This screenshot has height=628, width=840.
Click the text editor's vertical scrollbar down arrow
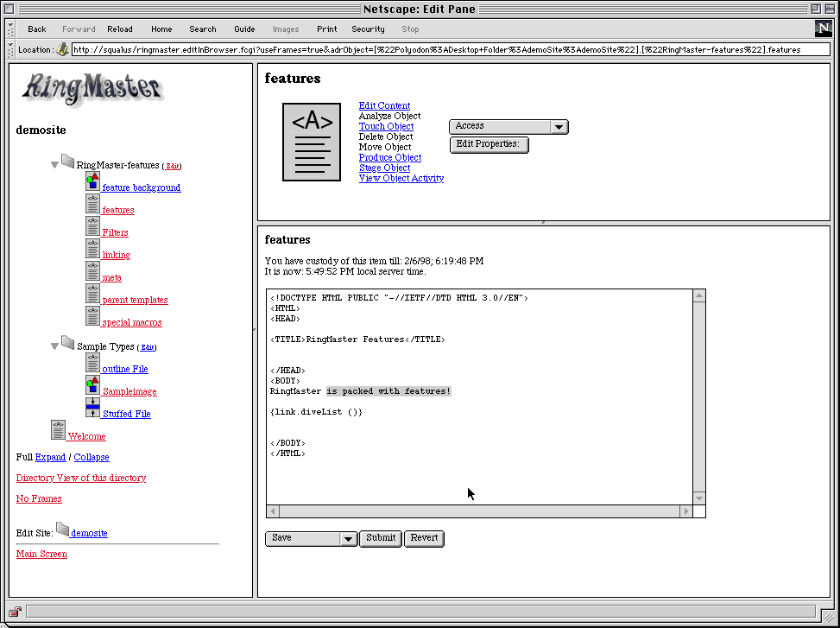[x=699, y=498]
